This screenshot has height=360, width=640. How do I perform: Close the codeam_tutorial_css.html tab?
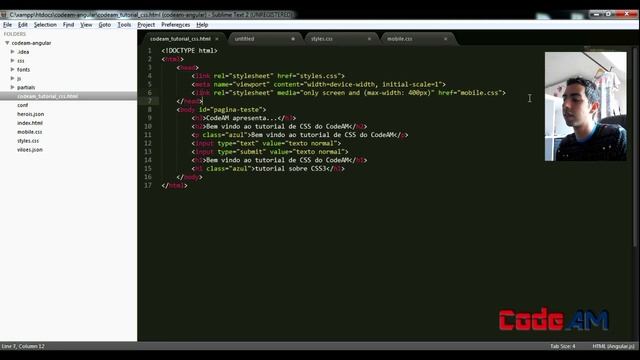[x=217, y=39]
